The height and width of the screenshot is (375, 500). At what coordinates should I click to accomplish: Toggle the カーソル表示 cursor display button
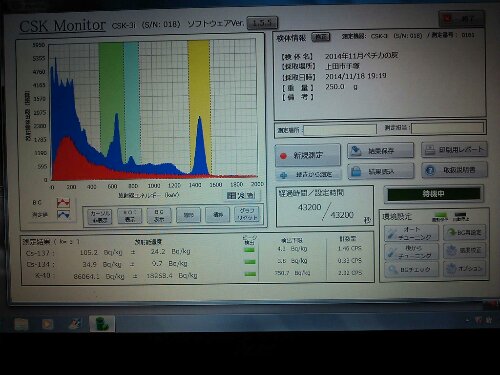[100, 216]
